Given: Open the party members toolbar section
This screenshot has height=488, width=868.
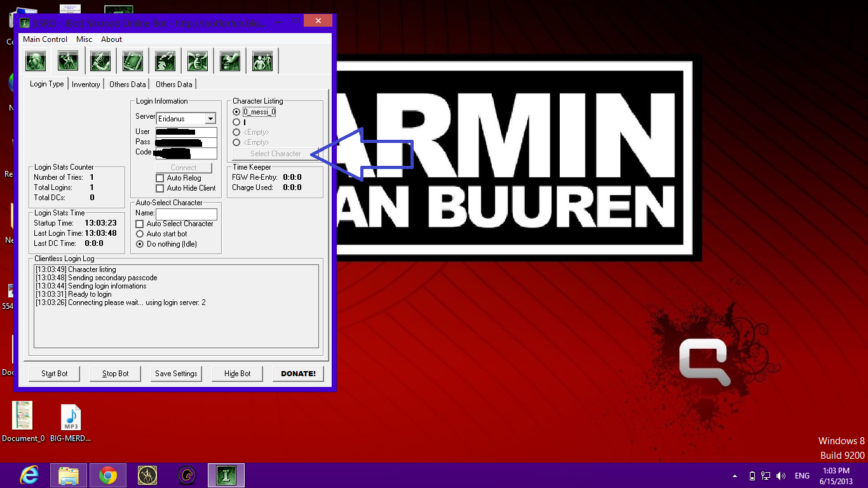Looking at the screenshot, I should point(262,62).
